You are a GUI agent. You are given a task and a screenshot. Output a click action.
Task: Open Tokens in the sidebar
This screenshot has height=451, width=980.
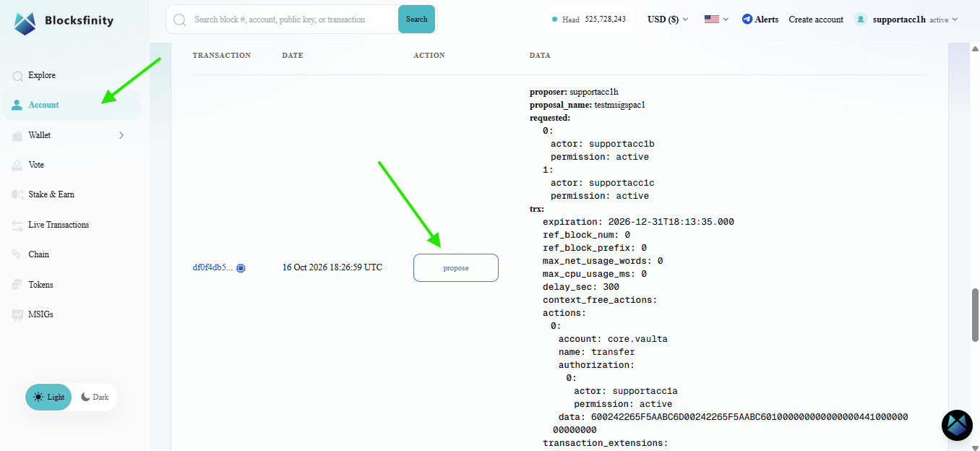(x=40, y=285)
